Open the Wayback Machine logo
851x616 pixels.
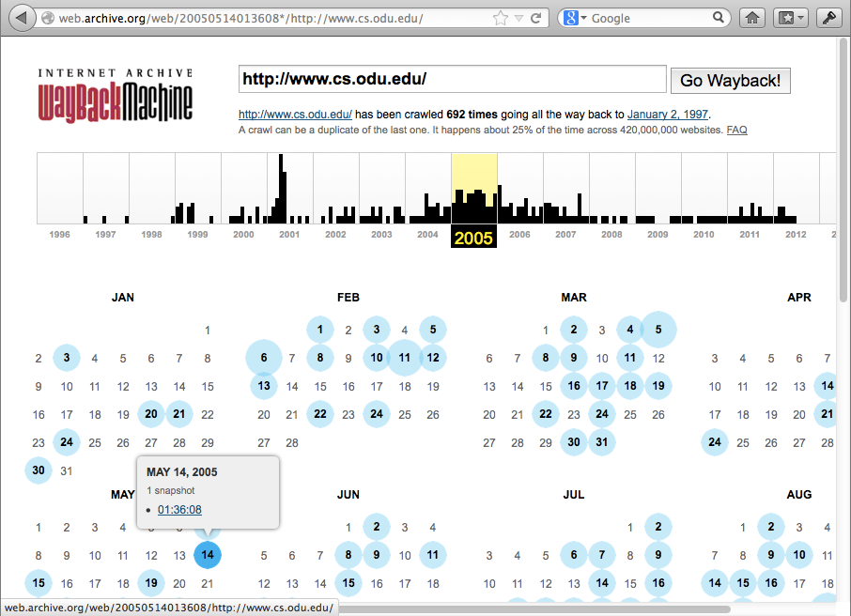point(115,96)
